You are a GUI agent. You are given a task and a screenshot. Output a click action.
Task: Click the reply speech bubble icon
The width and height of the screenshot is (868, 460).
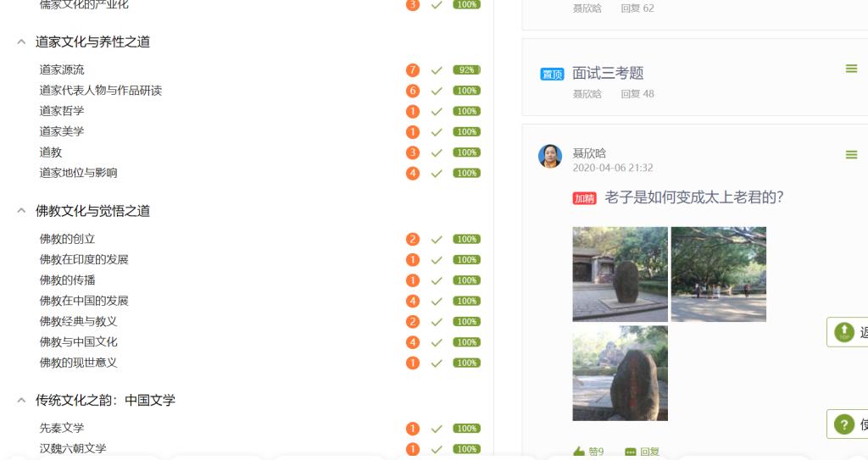[x=631, y=452]
